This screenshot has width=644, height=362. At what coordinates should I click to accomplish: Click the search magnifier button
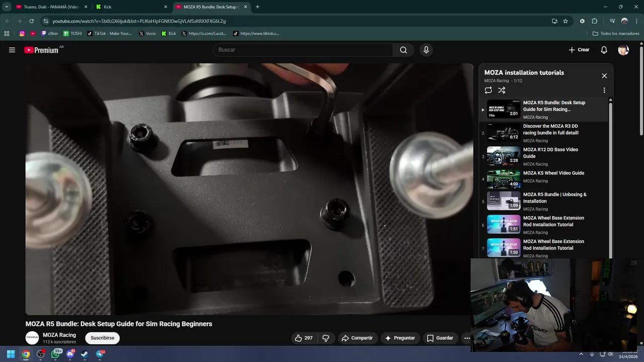(404, 50)
